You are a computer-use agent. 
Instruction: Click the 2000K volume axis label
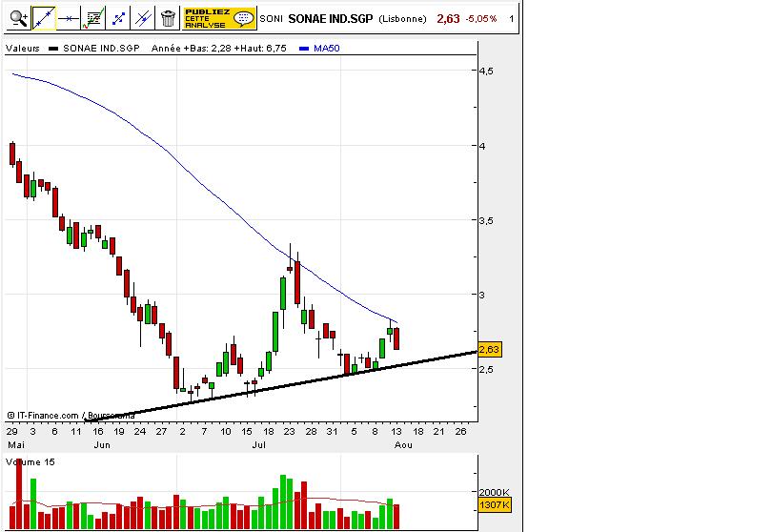[x=494, y=492]
